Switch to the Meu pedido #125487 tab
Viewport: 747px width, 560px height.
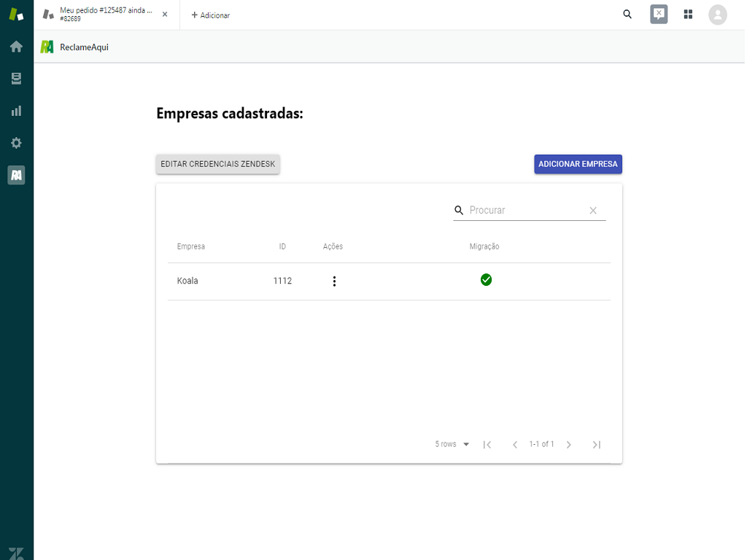(x=102, y=15)
